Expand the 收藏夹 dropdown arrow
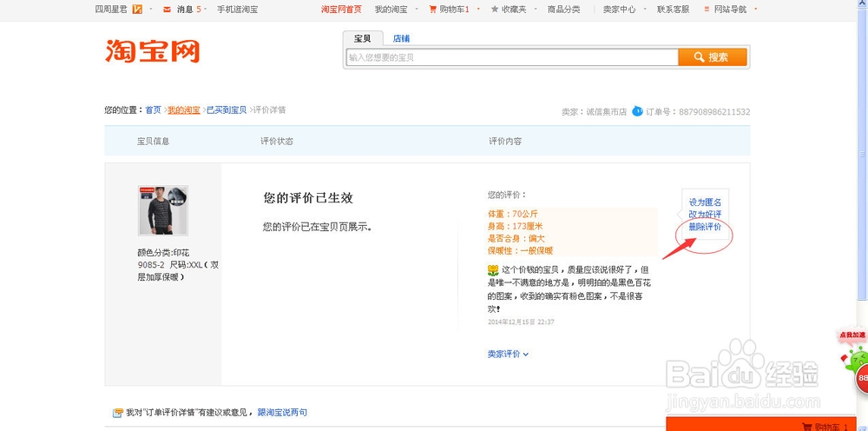868x431 pixels. point(536,10)
